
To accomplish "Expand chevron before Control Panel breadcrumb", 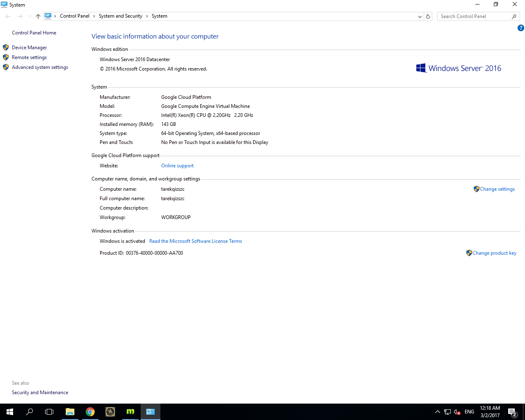I will [x=55, y=16].
